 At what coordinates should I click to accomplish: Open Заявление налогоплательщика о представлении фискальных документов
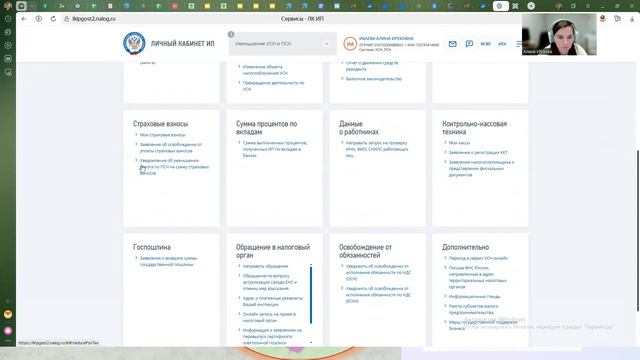coord(481,168)
